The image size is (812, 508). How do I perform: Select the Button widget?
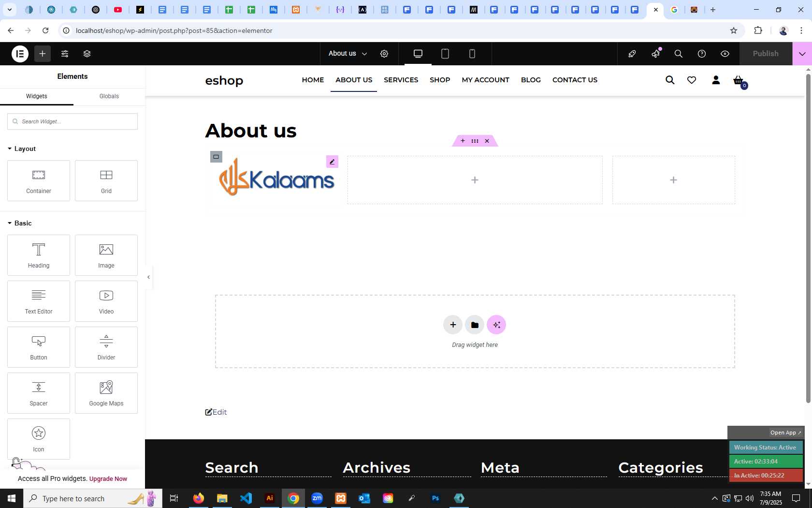tap(39, 347)
